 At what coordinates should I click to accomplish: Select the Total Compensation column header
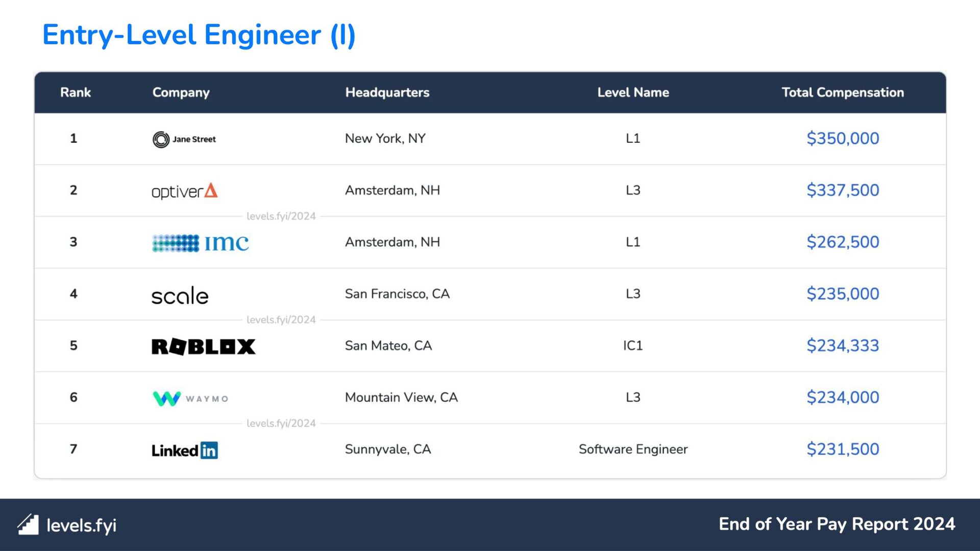point(843,92)
